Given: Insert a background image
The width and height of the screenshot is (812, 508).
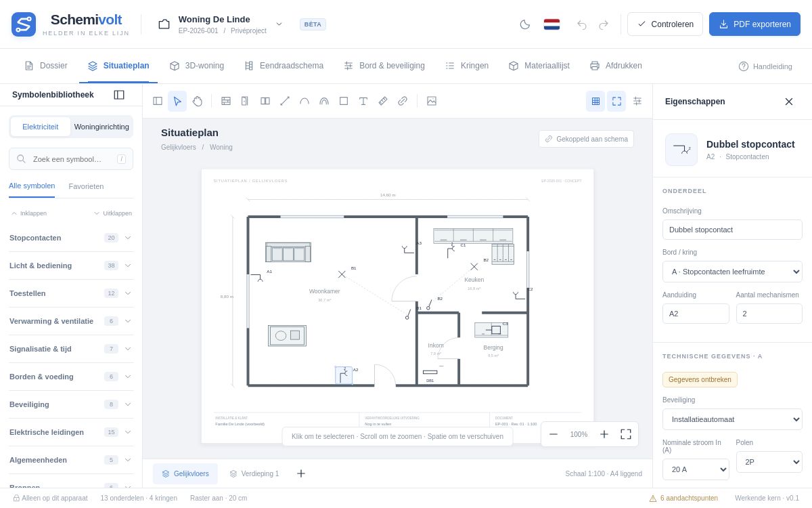Looking at the screenshot, I should click(x=432, y=101).
